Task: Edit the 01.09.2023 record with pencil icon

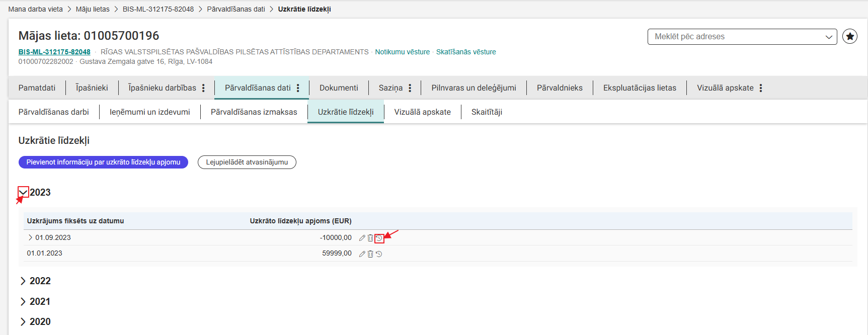Action: pos(362,238)
